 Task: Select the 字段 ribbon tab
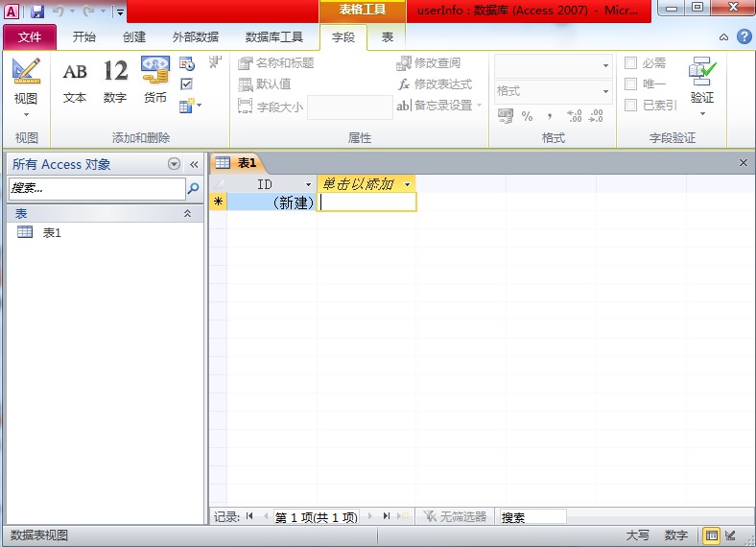pos(343,37)
